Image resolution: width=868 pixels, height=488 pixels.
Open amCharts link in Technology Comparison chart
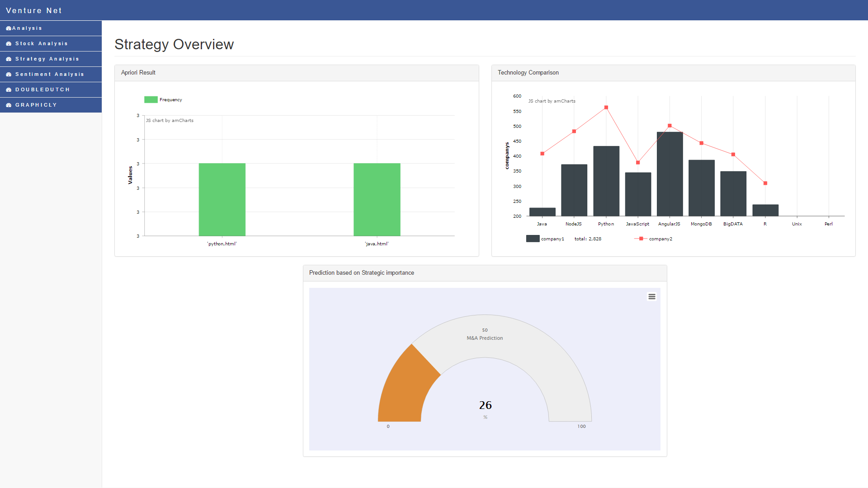coord(552,101)
